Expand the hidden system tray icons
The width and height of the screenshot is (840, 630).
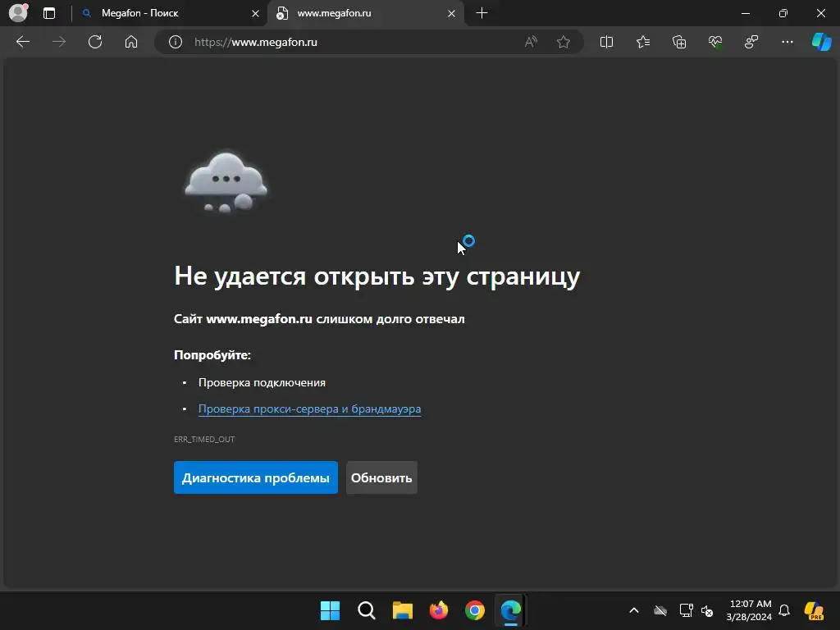[x=634, y=610]
